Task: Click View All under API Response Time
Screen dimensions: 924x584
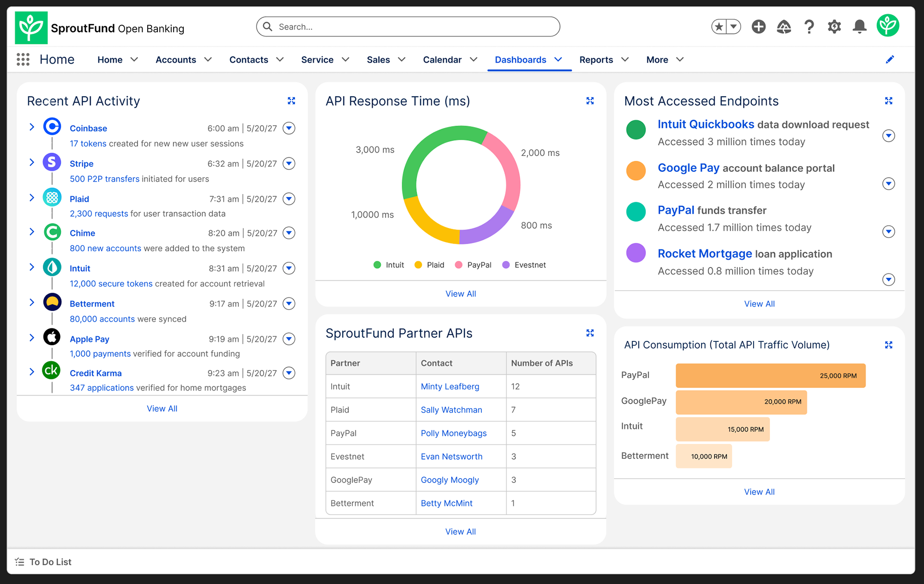Action: 461,294
